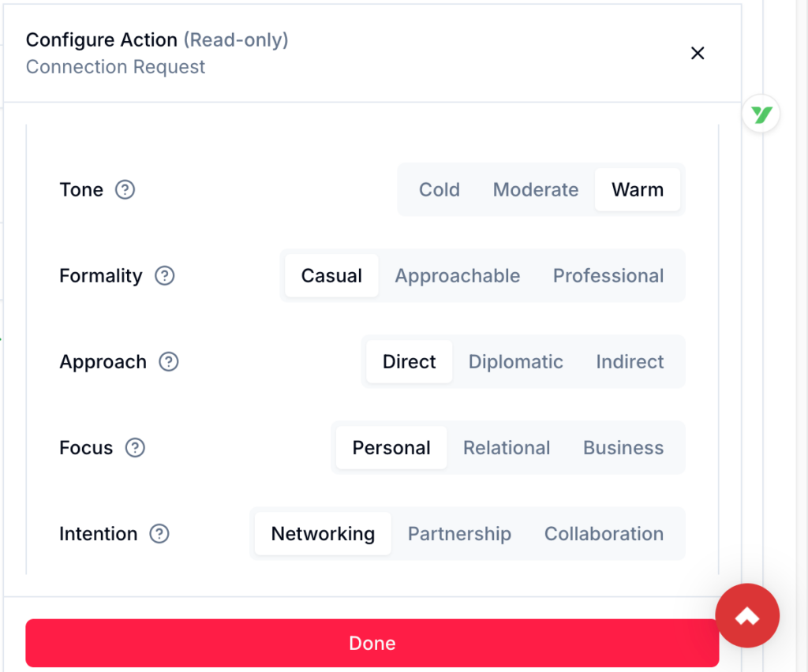Click the help icon beside Focus
This screenshot has height=672, width=808.
(x=135, y=448)
